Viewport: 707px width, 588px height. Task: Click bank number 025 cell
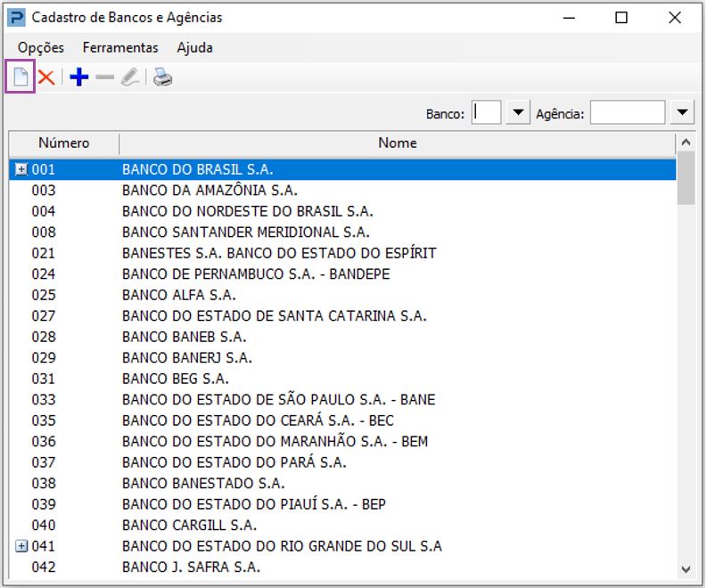coord(44,295)
